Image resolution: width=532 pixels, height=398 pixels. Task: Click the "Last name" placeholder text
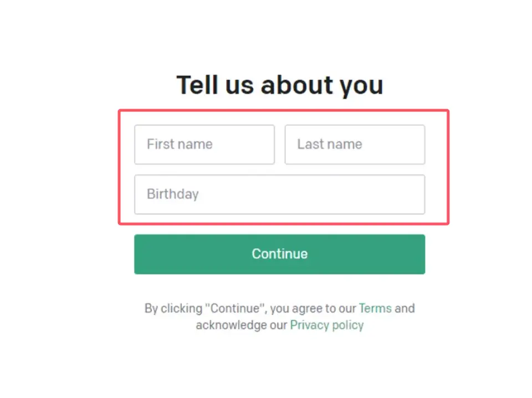[x=329, y=145]
